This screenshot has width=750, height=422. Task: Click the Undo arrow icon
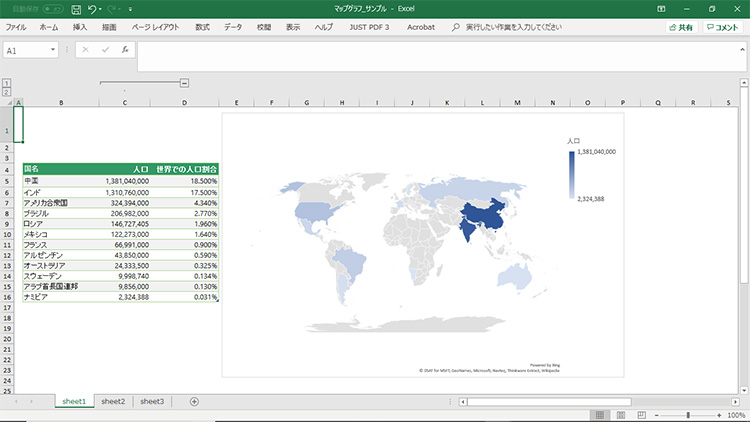point(92,8)
